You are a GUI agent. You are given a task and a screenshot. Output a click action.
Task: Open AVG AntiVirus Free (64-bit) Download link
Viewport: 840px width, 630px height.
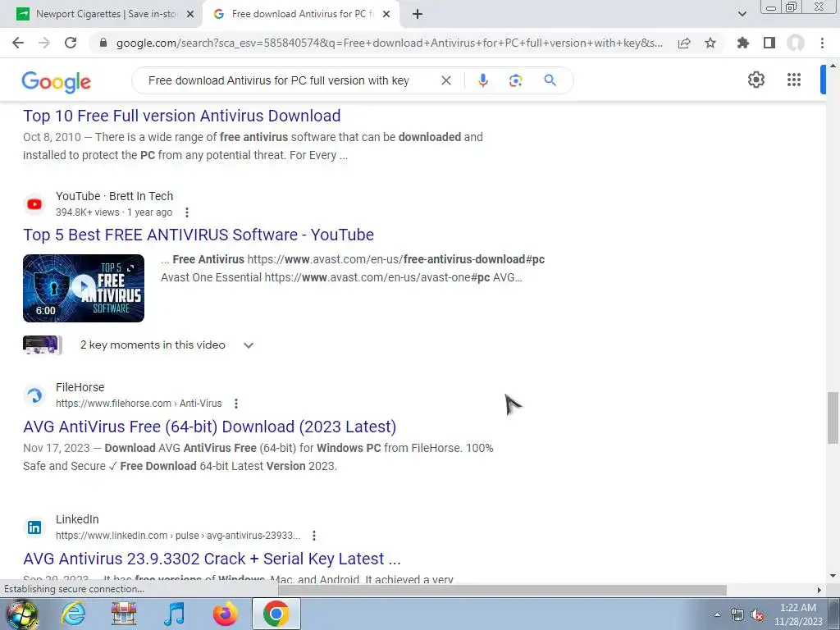(209, 427)
